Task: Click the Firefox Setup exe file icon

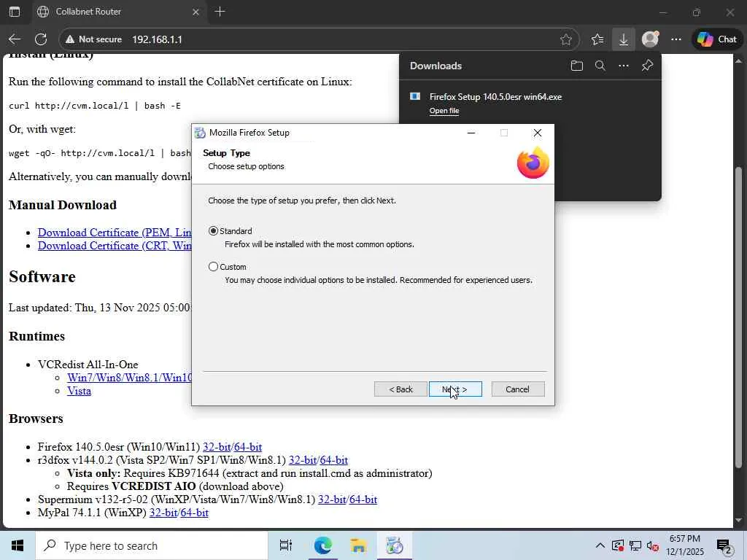Action: (x=415, y=96)
